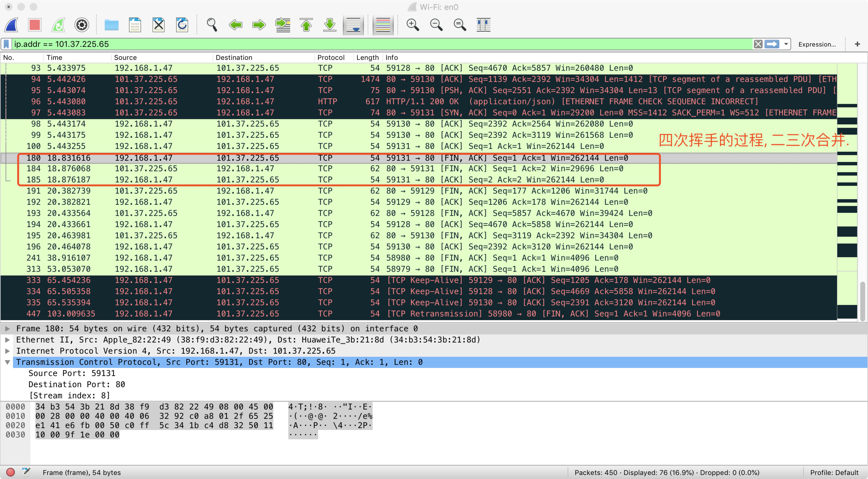Click the Frame (frame), 54 bytes status
868x479 pixels.
(x=82, y=472)
